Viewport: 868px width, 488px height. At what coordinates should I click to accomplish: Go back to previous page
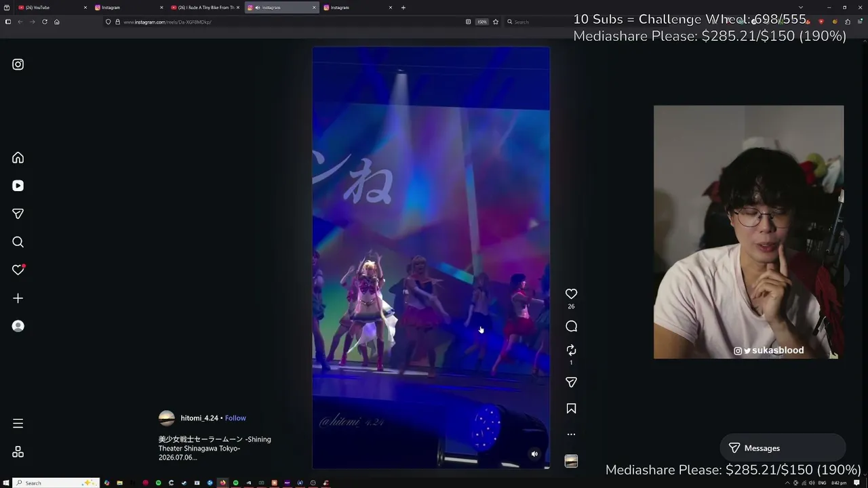[20, 22]
